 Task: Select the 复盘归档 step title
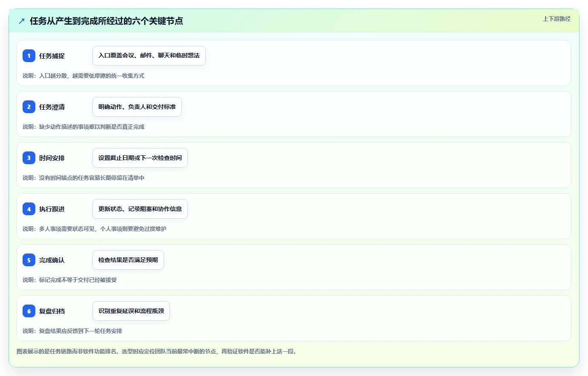(52, 311)
